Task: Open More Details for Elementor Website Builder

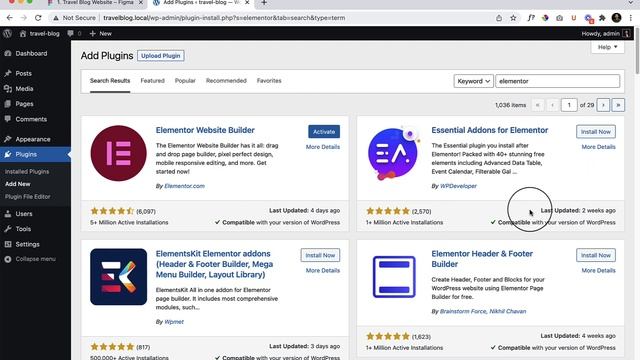Action: tap(322, 147)
